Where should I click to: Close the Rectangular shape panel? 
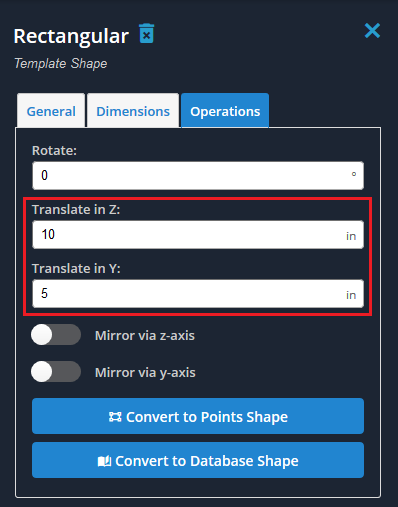click(372, 31)
